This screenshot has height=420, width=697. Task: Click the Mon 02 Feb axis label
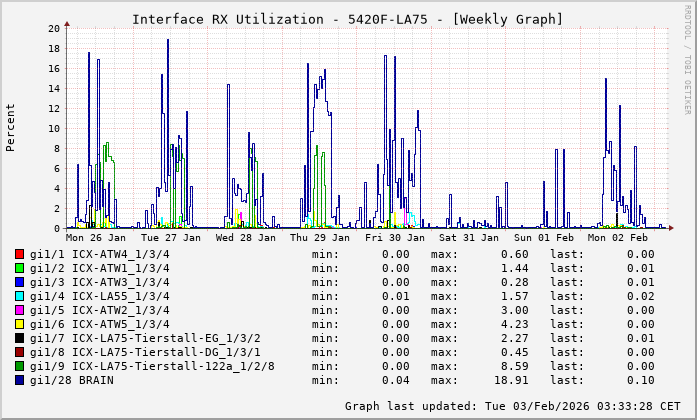click(x=618, y=238)
